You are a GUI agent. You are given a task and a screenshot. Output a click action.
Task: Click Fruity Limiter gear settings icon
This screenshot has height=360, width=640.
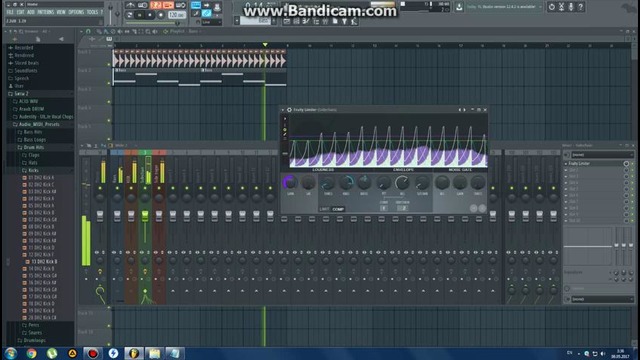click(289, 110)
